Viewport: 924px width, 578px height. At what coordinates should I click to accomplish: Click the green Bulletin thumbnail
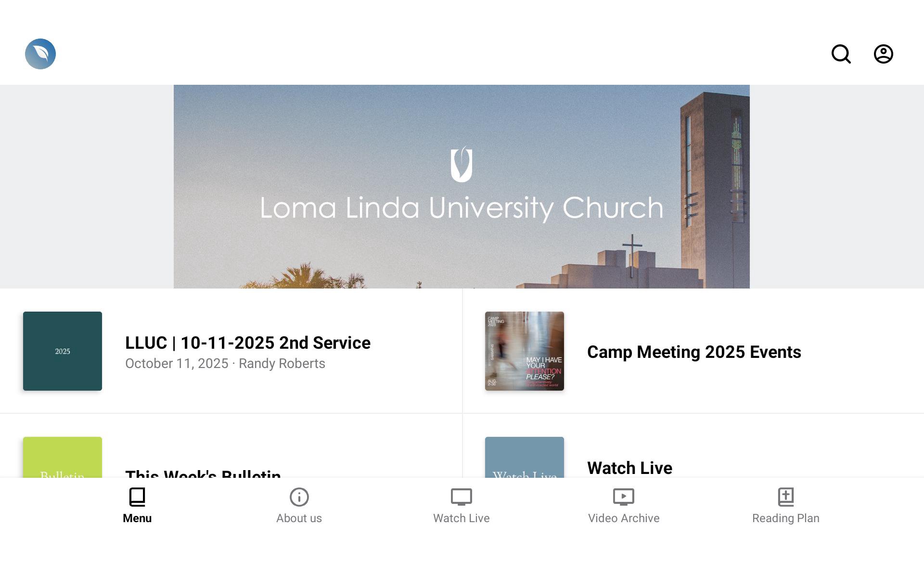63,458
